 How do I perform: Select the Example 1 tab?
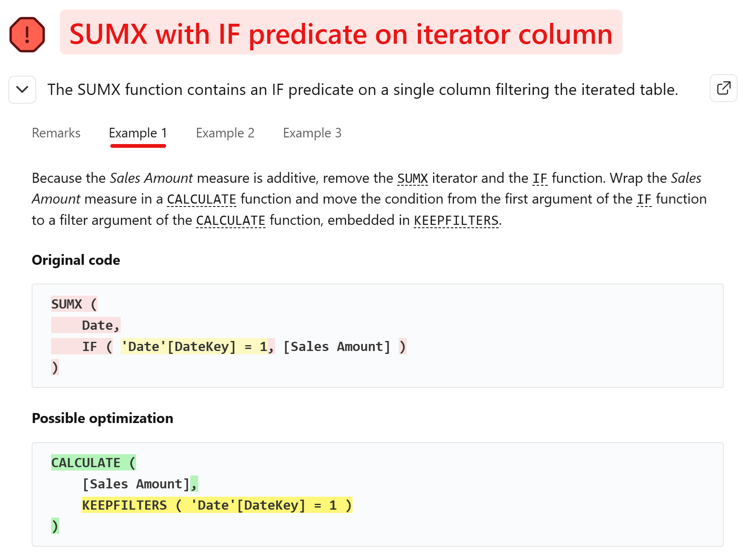pyautogui.click(x=138, y=133)
